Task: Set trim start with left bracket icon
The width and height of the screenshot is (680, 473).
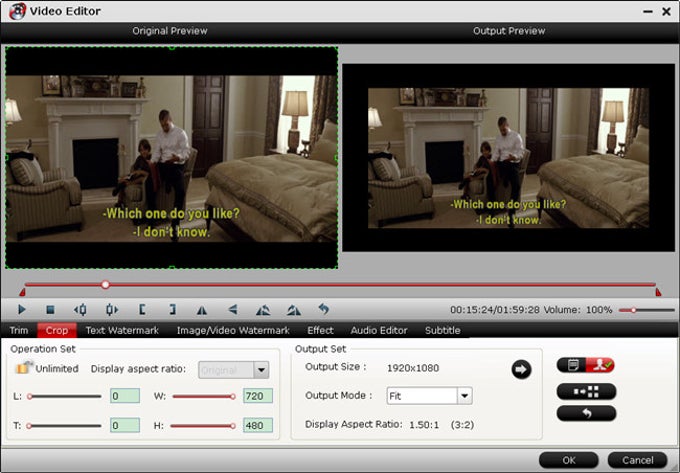Action: (142, 310)
